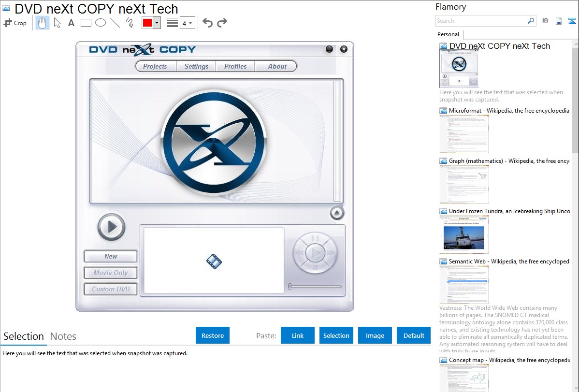Click the page document icon in Flamory header
The image size is (579, 392).
[559, 21]
